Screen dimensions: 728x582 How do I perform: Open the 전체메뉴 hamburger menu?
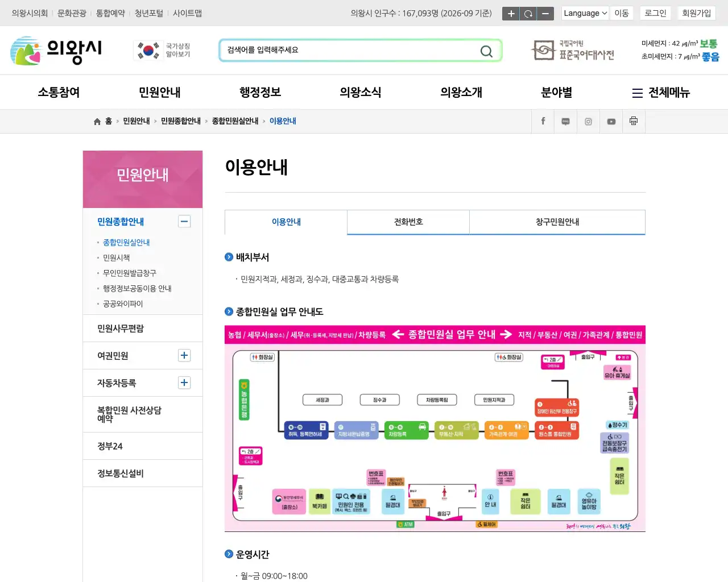coord(661,93)
